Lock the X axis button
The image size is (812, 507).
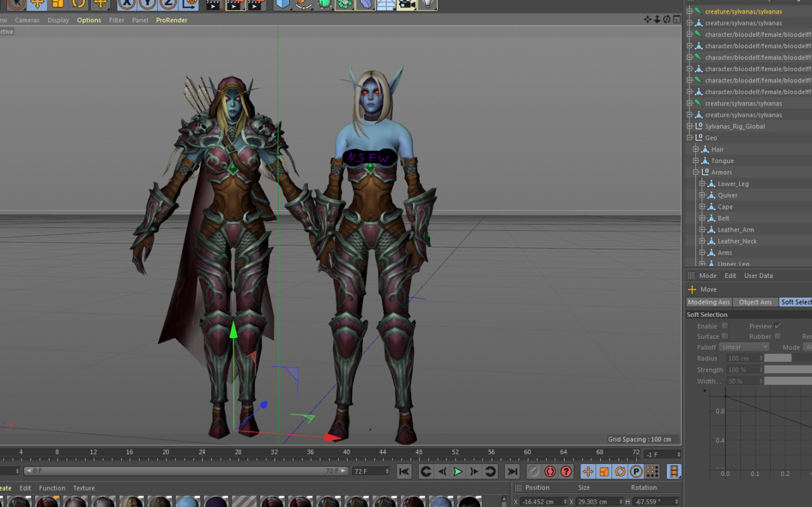pyautogui.click(x=128, y=4)
